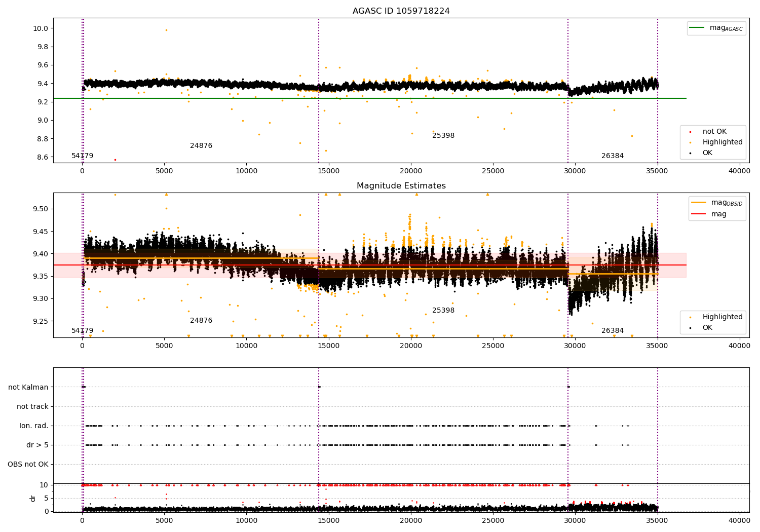
Task: Click obsid label 26384 in the AGASC plot
Action: pyautogui.click(x=613, y=156)
